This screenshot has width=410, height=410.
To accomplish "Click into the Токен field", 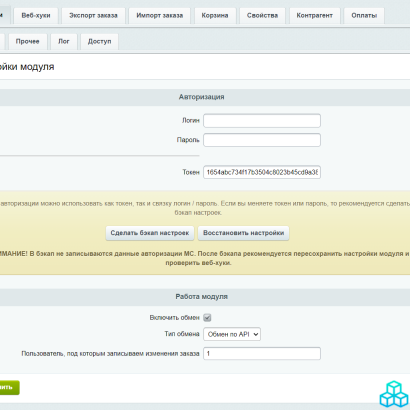I will coord(262,172).
